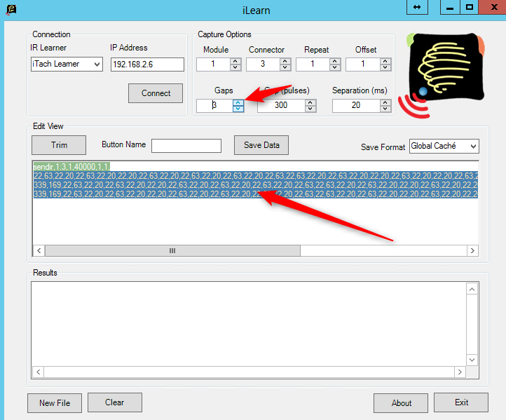Click the Repeat number field
The image size is (506, 420).
[313, 65]
